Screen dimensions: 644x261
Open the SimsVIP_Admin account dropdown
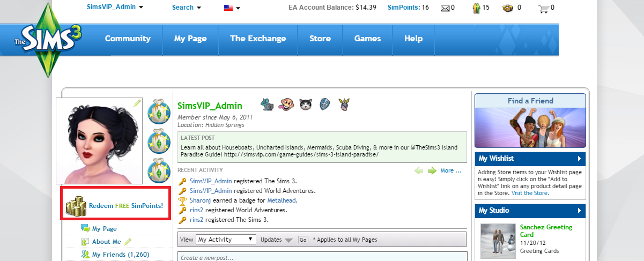115,8
